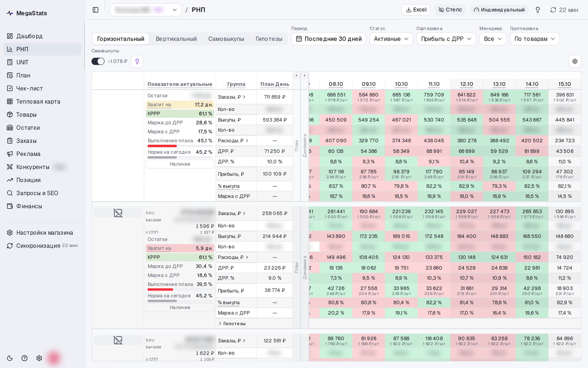Open Остатки in sidebar

[x=42, y=128]
